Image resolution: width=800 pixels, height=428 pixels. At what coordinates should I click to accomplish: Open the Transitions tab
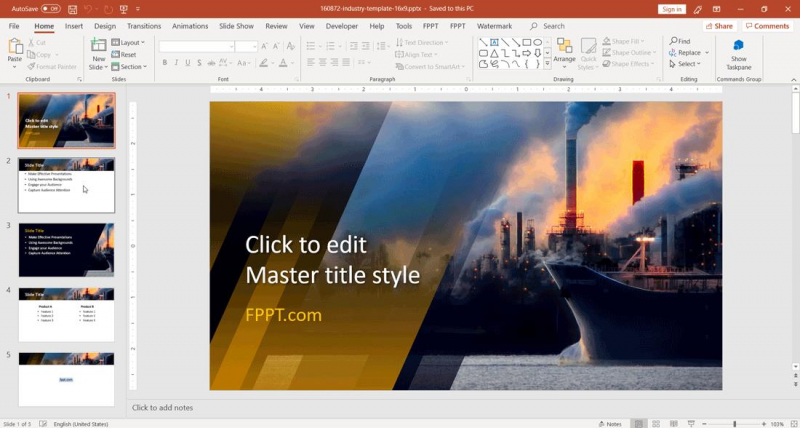click(x=144, y=26)
